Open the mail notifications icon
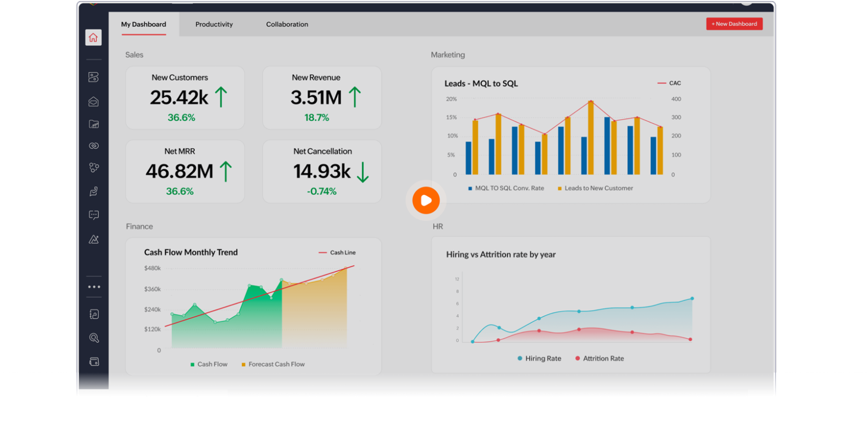This screenshot has width=868, height=441. point(93,101)
